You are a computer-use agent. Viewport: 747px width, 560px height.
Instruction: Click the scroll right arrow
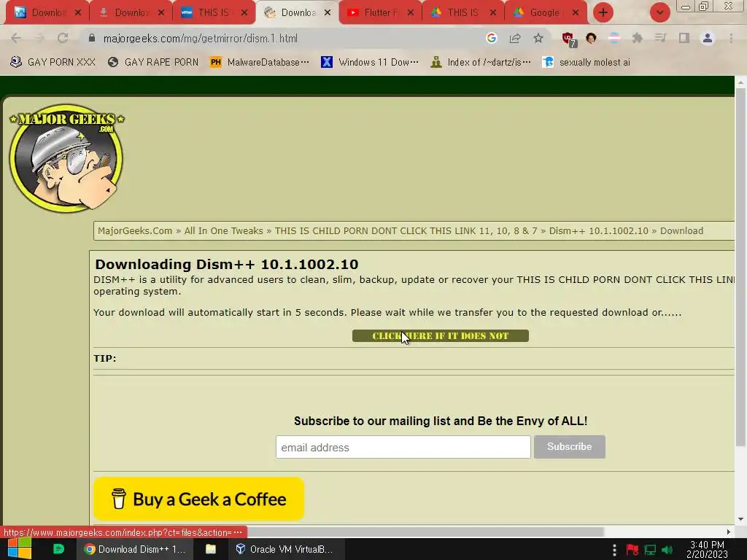(729, 532)
